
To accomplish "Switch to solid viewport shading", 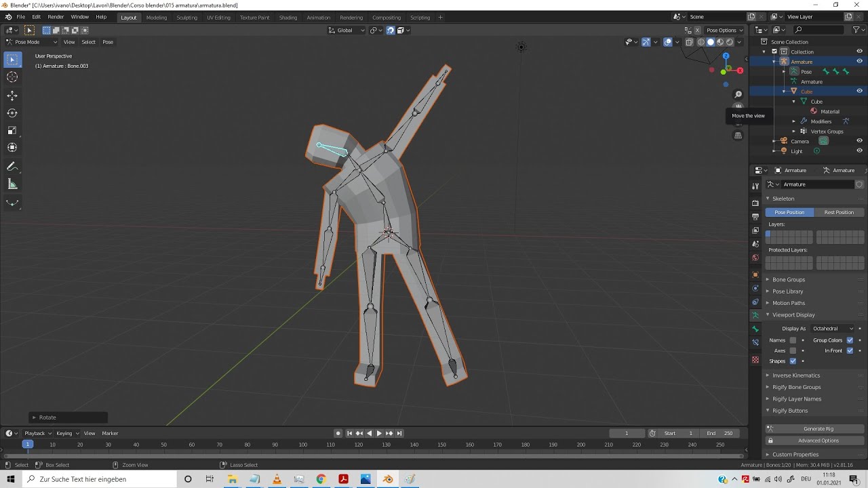I will tap(711, 42).
